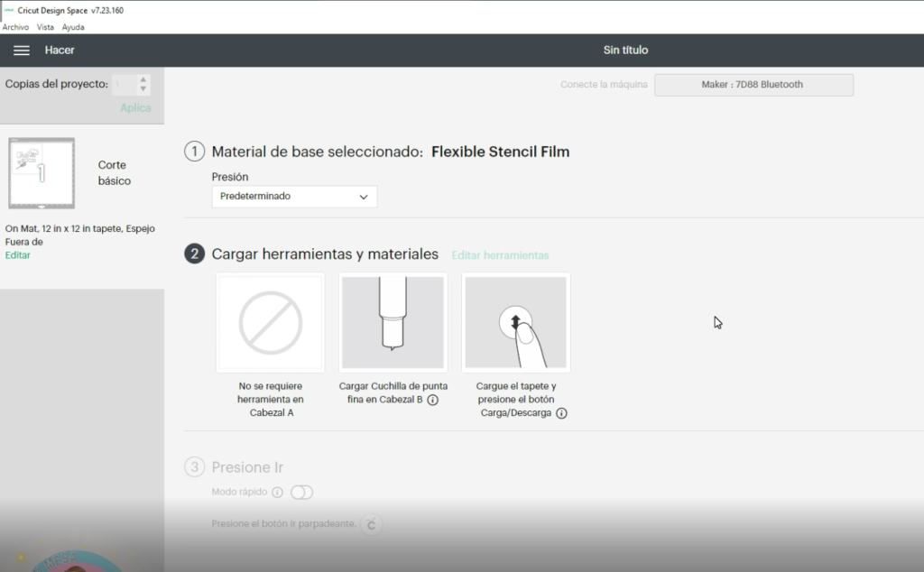Click the 'Presione Ir' heading
The image size is (924, 572).
click(x=247, y=467)
